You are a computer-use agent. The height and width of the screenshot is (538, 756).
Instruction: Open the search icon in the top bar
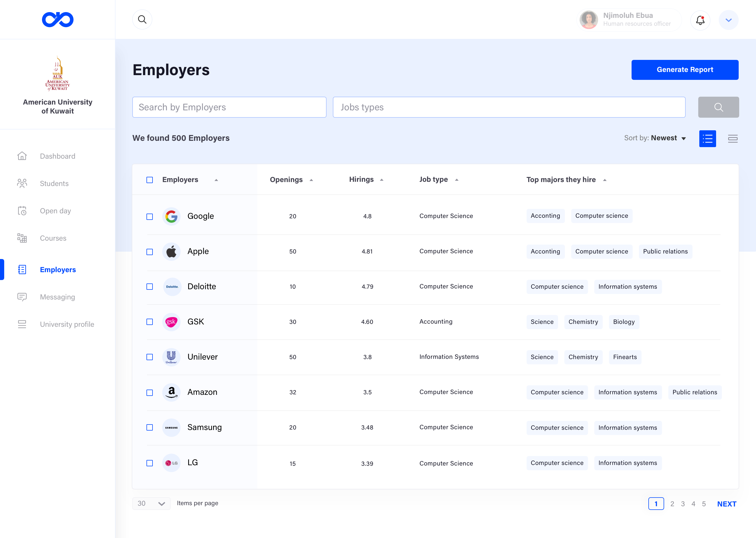142,19
